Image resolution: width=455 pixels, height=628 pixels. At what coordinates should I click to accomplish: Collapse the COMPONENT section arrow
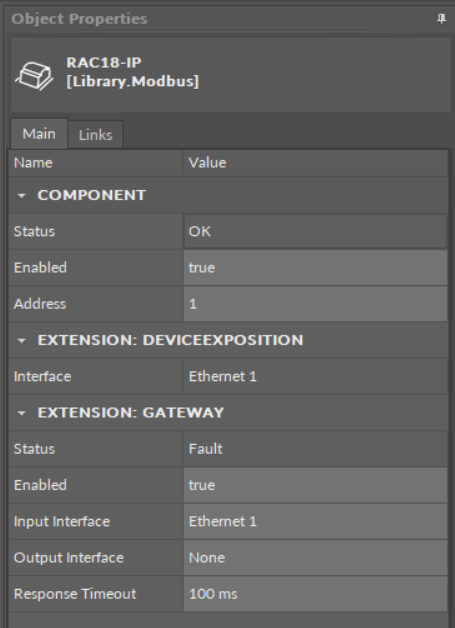[22, 195]
